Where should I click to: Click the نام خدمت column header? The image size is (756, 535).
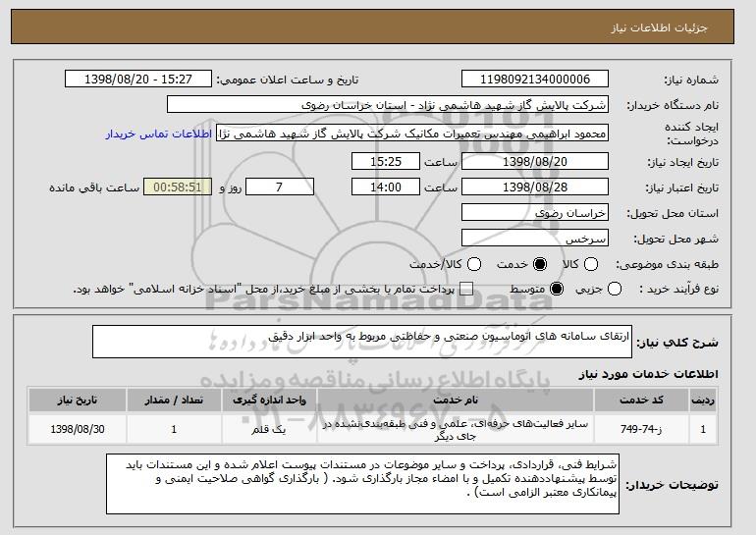[x=456, y=401]
